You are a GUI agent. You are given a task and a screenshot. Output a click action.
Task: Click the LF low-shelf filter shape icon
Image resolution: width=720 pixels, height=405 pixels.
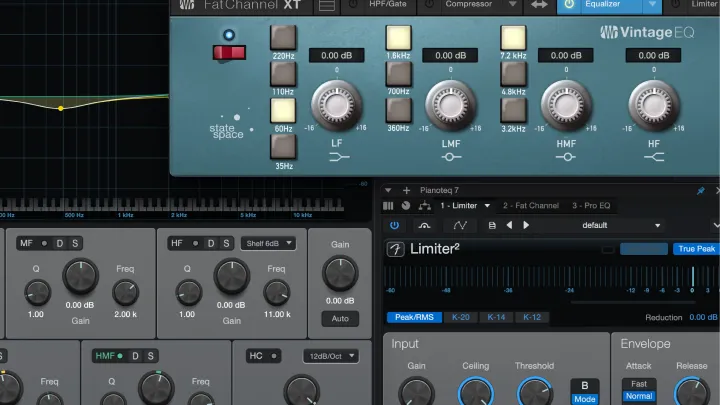tap(339, 158)
